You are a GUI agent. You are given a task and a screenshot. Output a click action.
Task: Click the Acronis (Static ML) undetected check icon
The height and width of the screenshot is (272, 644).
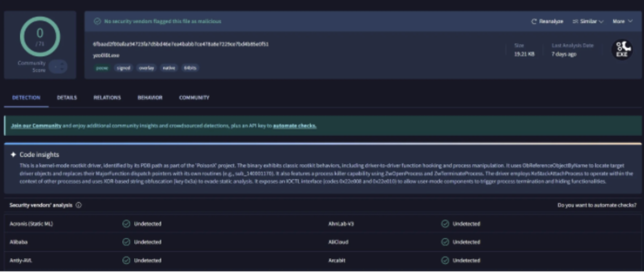coord(126,224)
